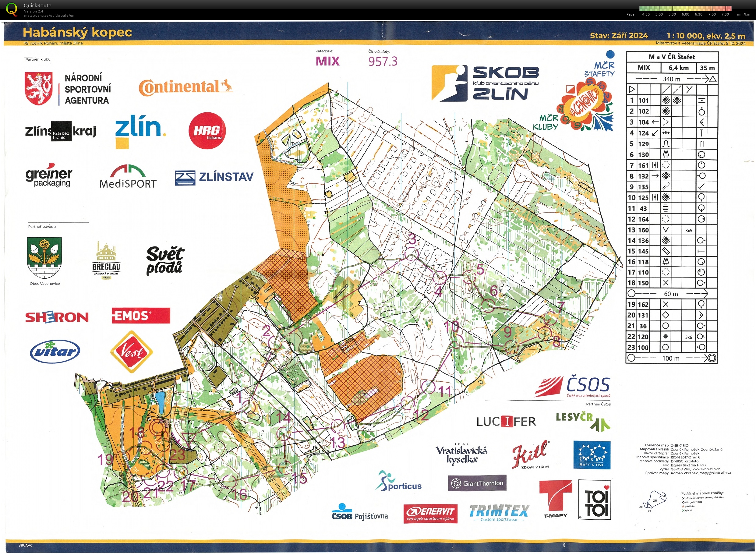The width and height of the screenshot is (756, 555).
Task: Click the Svět plodů logo
Action: coord(165,261)
